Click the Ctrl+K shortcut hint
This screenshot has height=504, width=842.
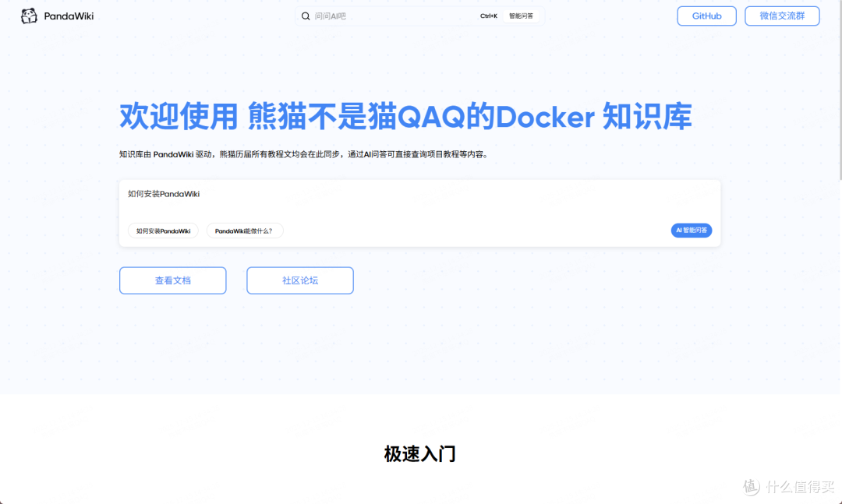[x=489, y=16]
